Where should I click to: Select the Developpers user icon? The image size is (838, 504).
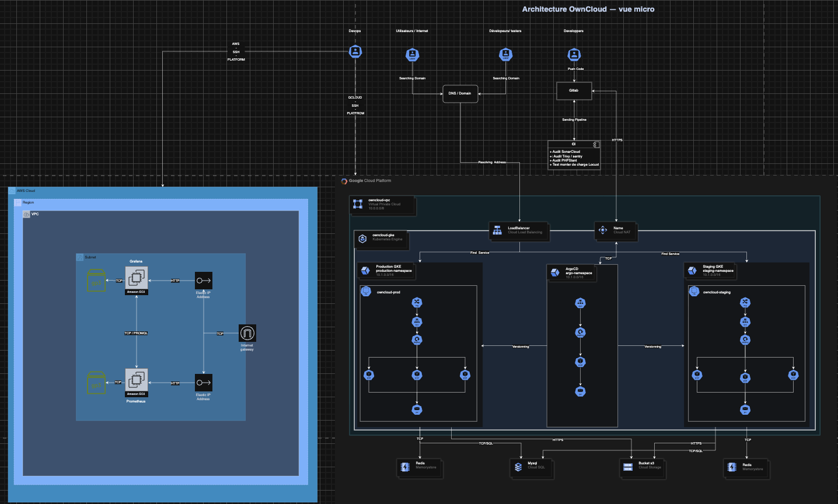pyautogui.click(x=574, y=55)
